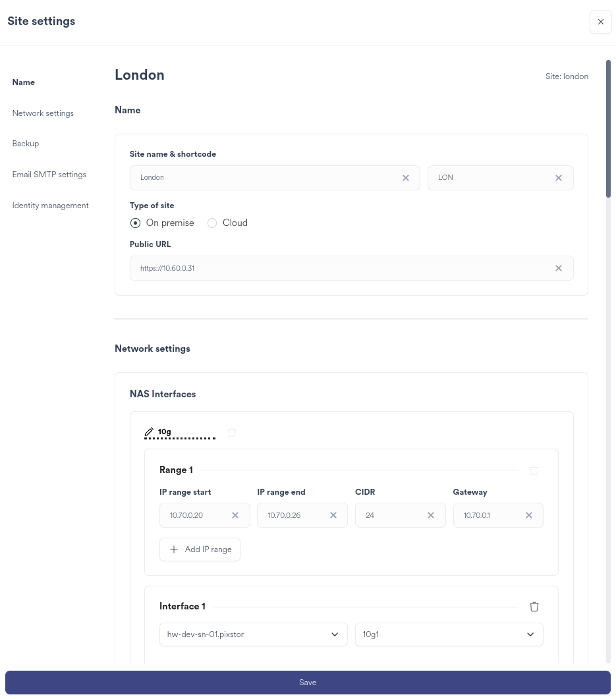Open the 10g1 port dropdown
The width and height of the screenshot is (616, 699).
(449, 634)
